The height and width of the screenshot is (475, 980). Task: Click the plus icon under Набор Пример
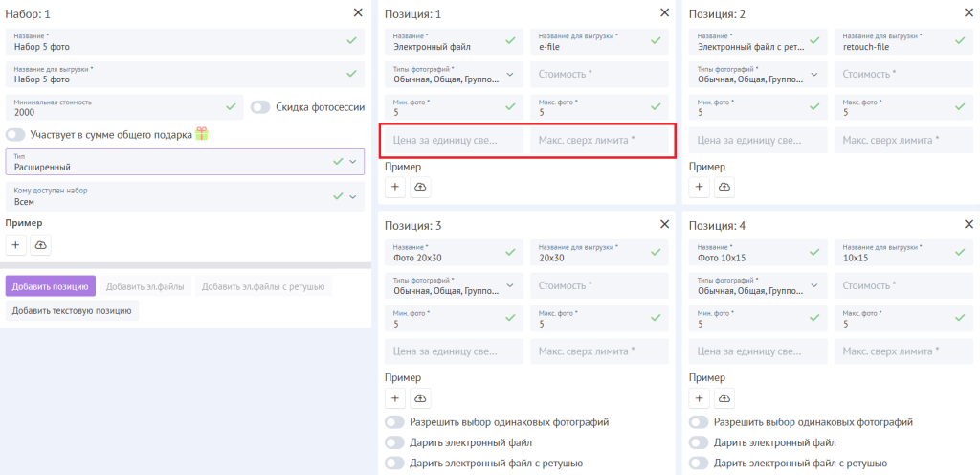point(15,245)
